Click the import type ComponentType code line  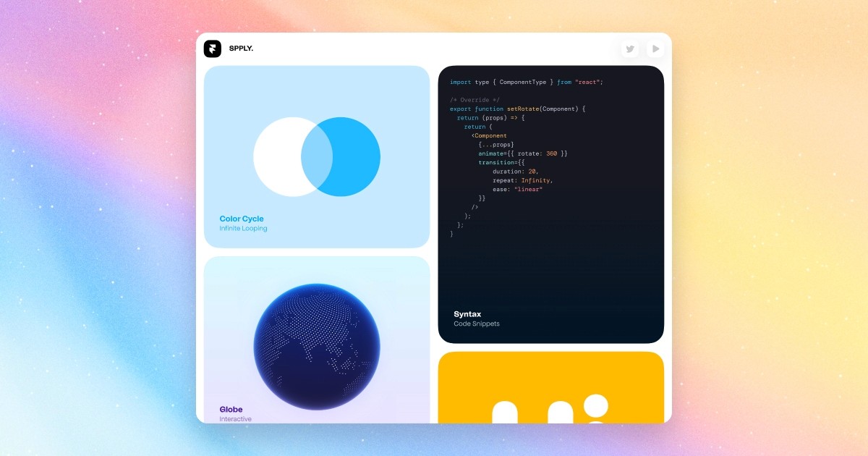tap(526, 82)
